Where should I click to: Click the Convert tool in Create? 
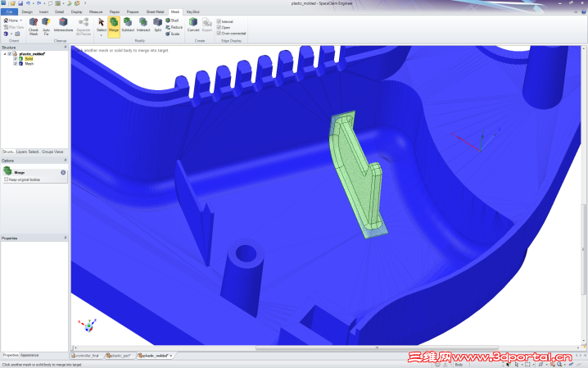point(193,25)
